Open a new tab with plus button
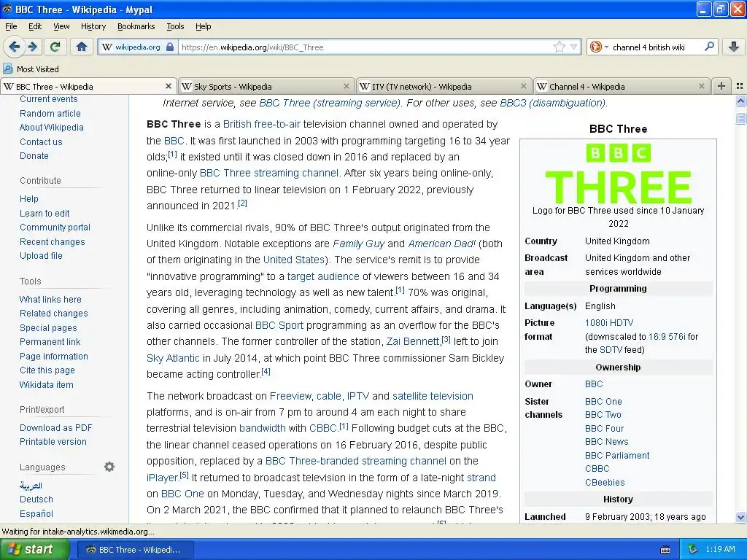 tap(721, 86)
